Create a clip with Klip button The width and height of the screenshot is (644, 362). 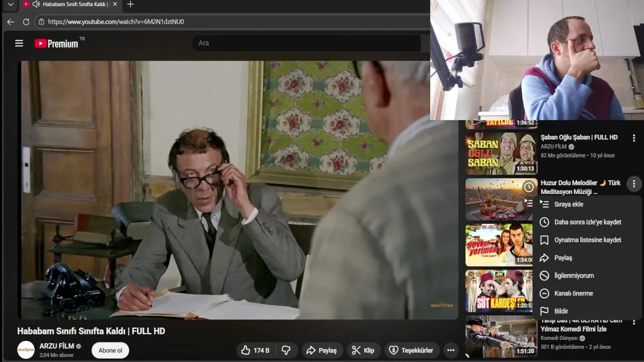(x=363, y=350)
